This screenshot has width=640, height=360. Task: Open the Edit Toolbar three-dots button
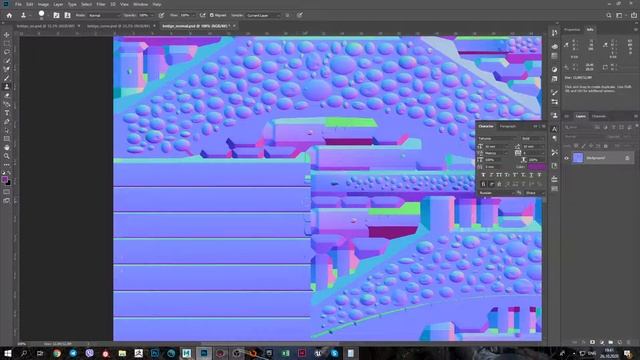click(x=7, y=164)
